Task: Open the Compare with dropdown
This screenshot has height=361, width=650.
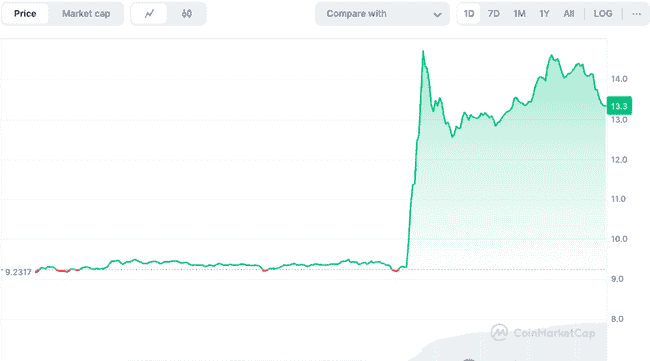Action: (x=382, y=14)
